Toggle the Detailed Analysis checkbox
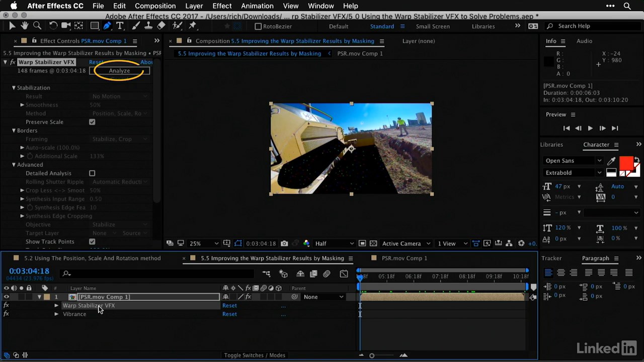Image resolution: width=644 pixels, height=362 pixels. pos(92,173)
